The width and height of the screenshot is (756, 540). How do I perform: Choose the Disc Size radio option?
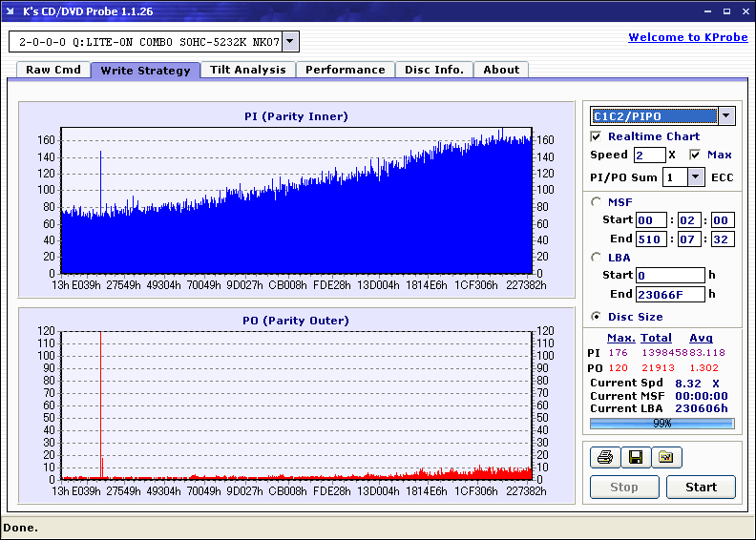[x=597, y=317]
